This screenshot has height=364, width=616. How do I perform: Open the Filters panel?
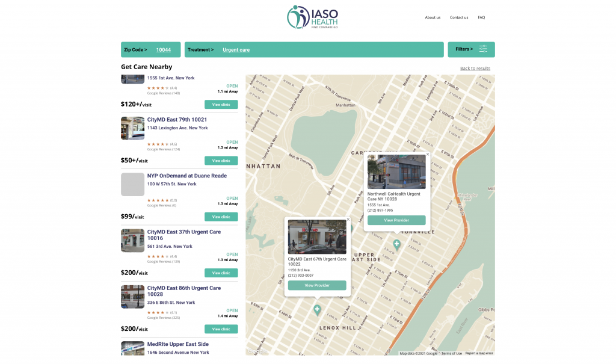(471, 49)
